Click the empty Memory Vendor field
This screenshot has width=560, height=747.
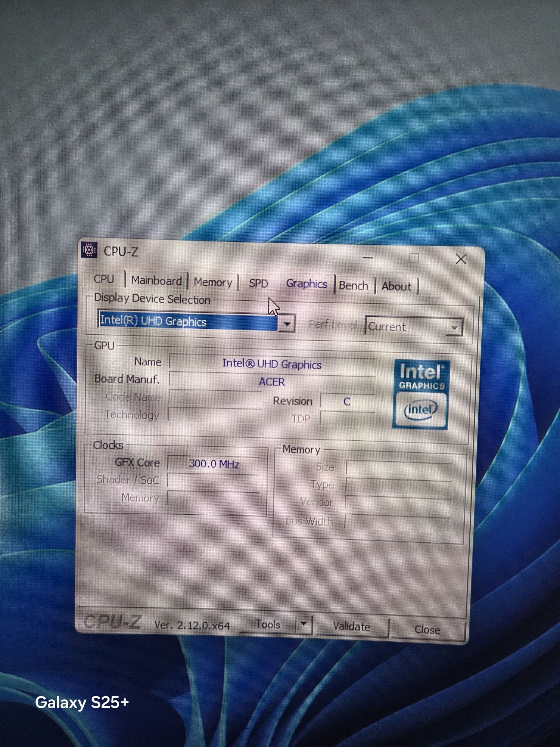pyautogui.click(x=399, y=504)
